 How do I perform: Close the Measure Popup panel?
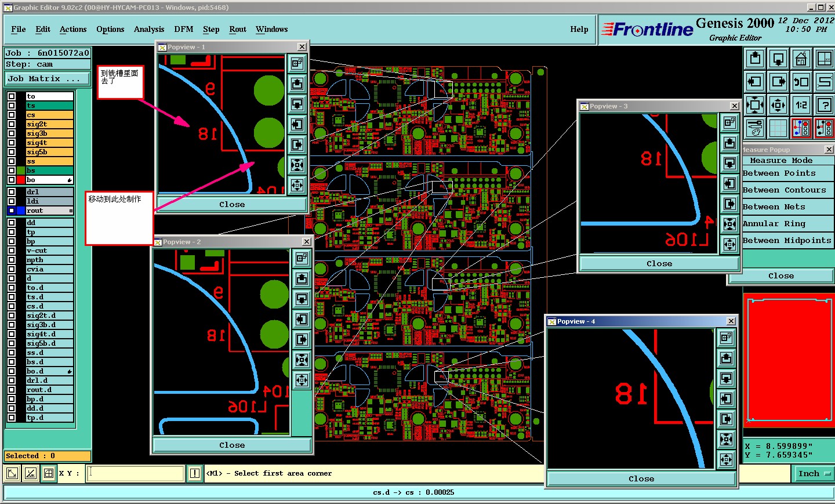coord(781,276)
